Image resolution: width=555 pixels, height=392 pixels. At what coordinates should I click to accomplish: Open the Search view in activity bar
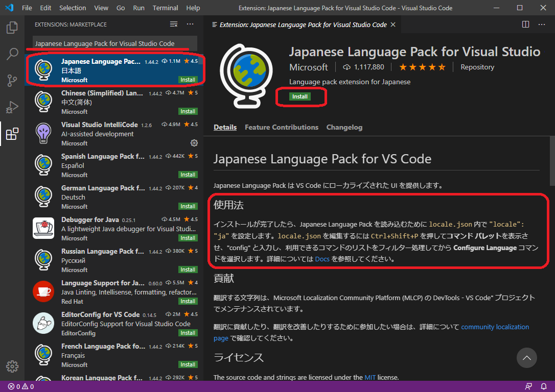[12, 54]
